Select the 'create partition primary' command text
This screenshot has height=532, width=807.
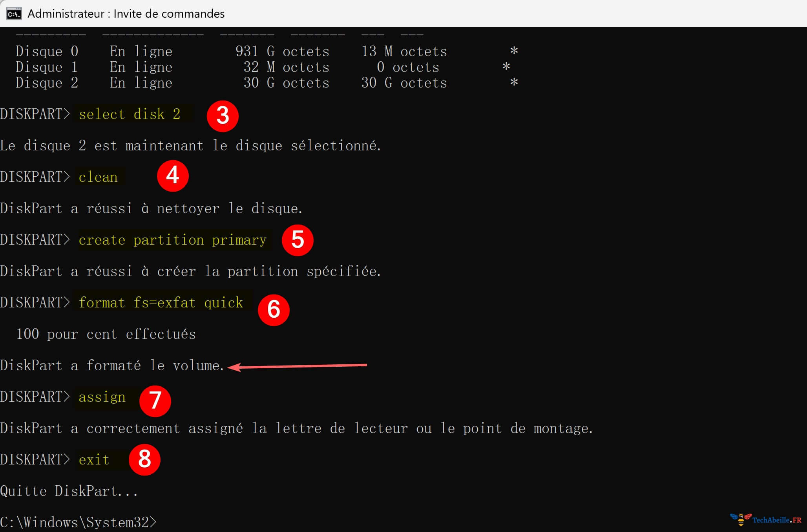172,239
